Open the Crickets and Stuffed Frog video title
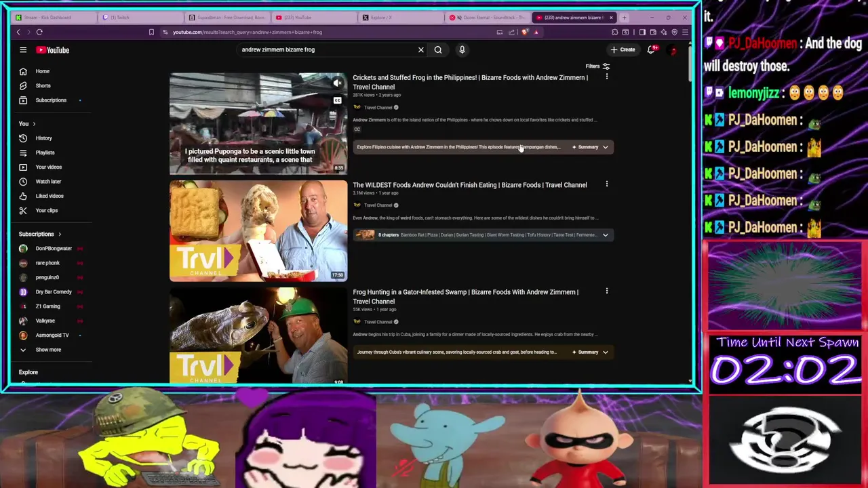The image size is (868, 488). coord(470,82)
